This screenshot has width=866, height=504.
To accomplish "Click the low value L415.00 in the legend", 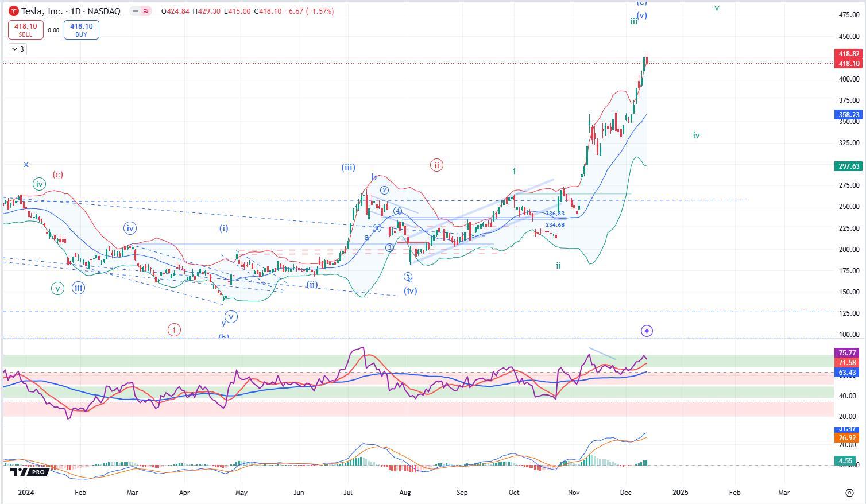I will click(237, 11).
